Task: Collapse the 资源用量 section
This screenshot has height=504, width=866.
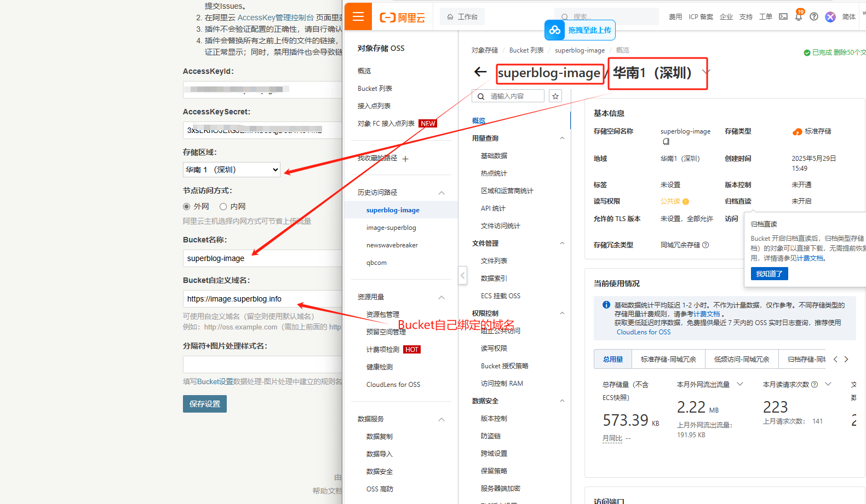Action: [x=441, y=297]
